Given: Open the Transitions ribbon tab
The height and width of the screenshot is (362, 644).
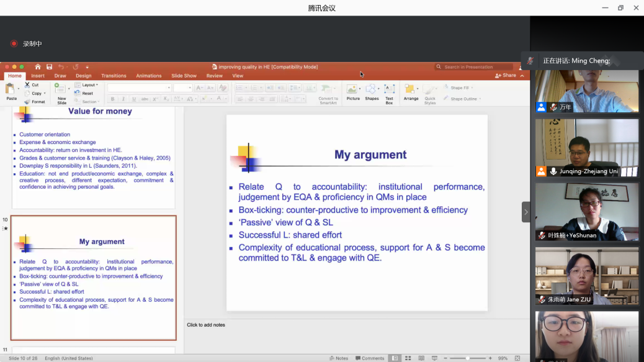Looking at the screenshot, I should [x=114, y=76].
